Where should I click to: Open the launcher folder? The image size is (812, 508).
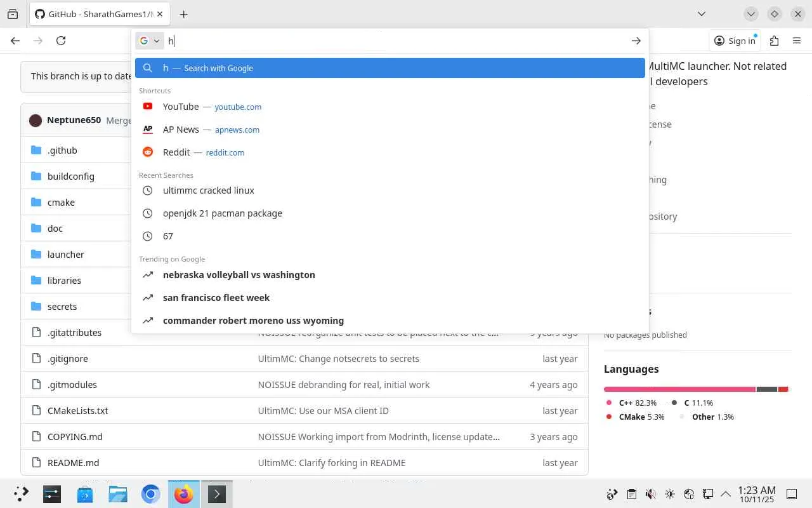(x=66, y=255)
